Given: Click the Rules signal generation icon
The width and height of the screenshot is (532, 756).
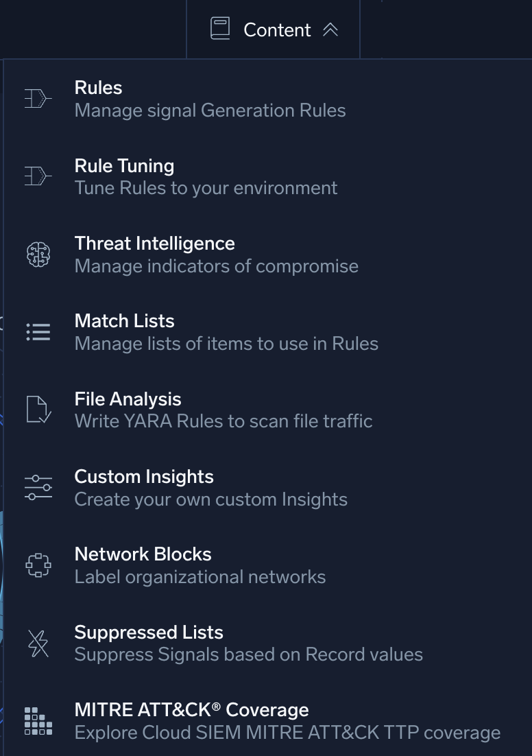Looking at the screenshot, I should tap(38, 98).
